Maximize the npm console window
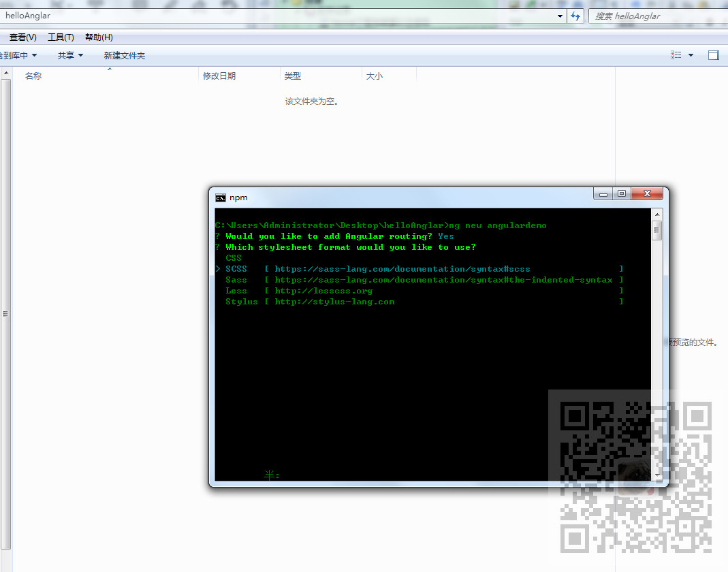This screenshot has width=728, height=572. point(622,193)
